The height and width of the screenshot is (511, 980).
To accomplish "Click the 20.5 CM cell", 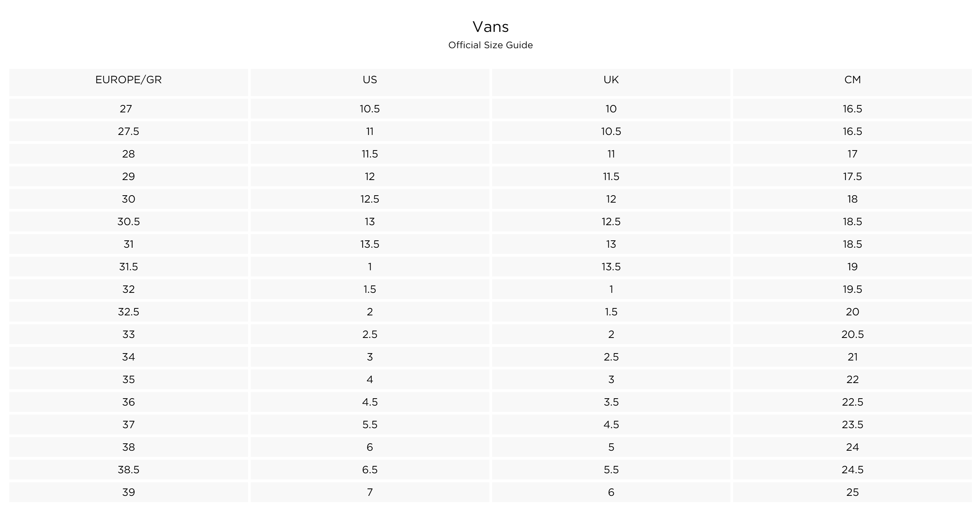I will [x=852, y=334].
